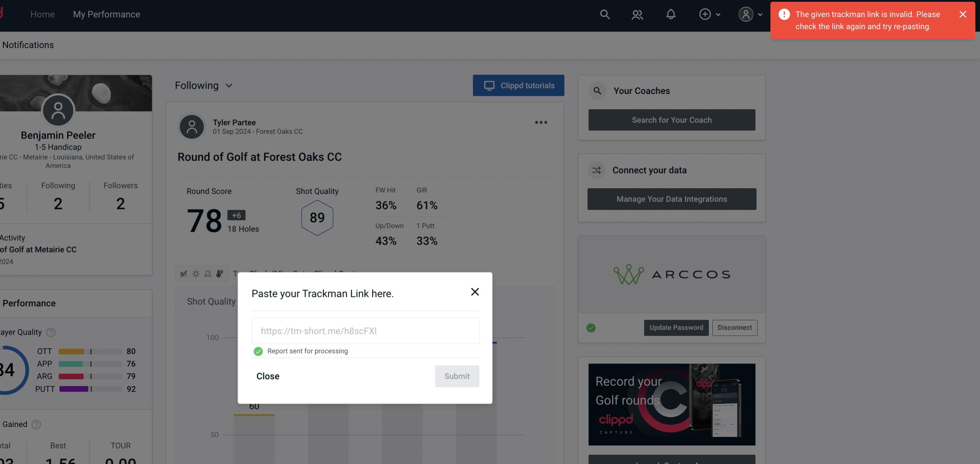Image resolution: width=980 pixels, height=464 pixels.
Task: Click the people/community icon
Action: tap(637, 14)
